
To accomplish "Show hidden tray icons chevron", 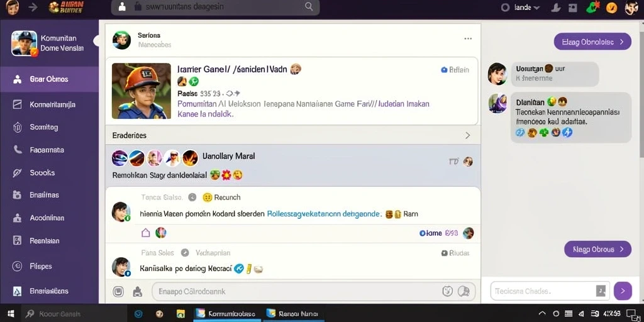I will [x=542, y=314].
